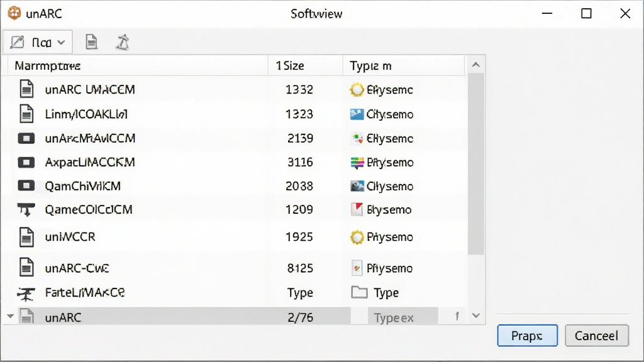Sort by the Marmptove column header
644x362 pixels.
point(137,65)
